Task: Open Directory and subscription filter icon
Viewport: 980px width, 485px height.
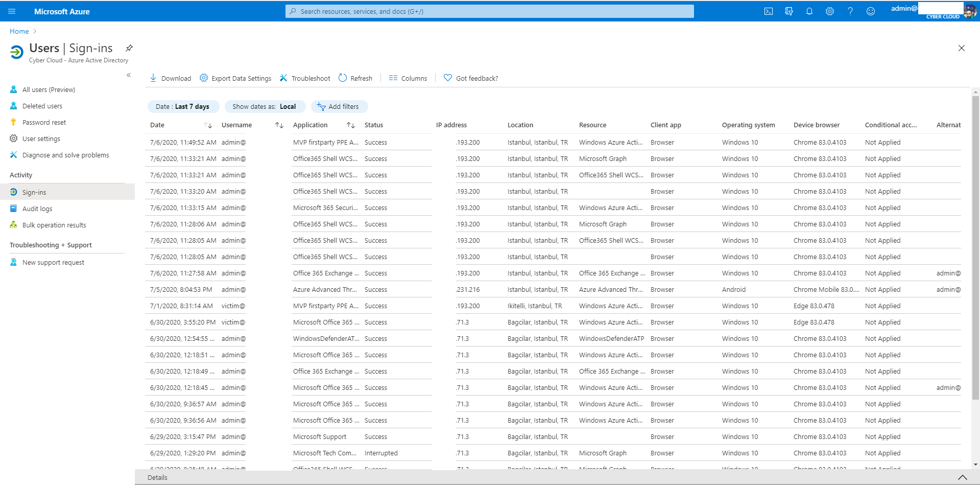Action: 788,11
